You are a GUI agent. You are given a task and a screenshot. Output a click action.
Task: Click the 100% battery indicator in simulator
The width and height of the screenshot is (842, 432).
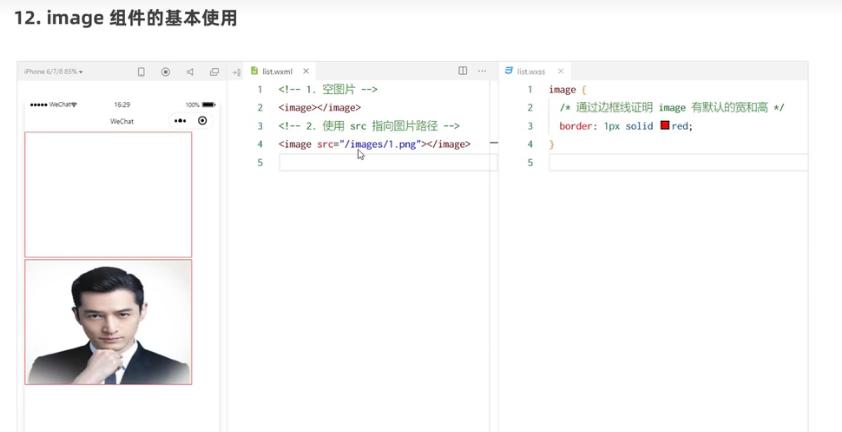[200, 105]
